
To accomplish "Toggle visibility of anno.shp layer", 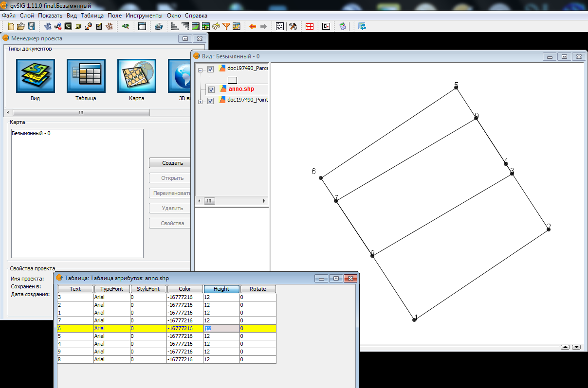I will pos(211,89).
